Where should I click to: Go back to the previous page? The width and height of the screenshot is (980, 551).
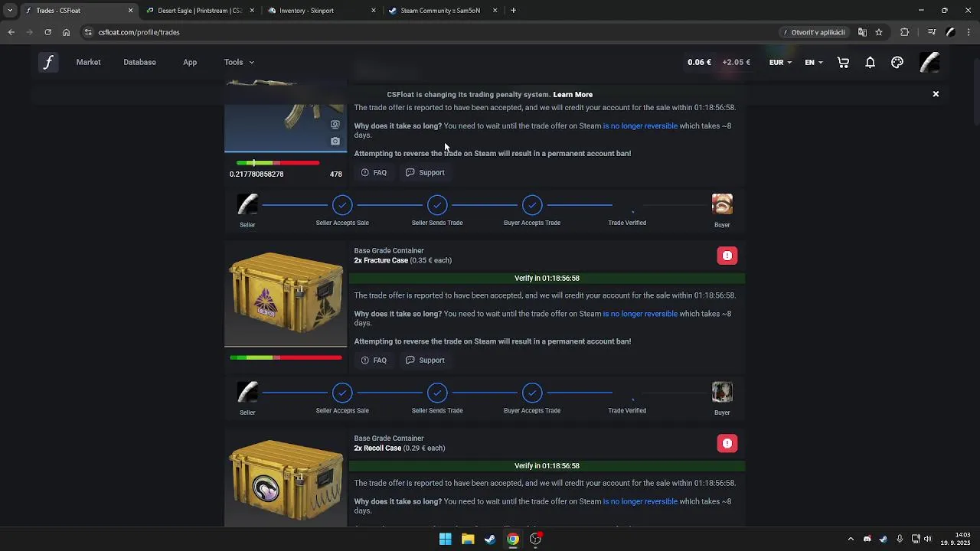pyautogui.click(x=11, y=32)
